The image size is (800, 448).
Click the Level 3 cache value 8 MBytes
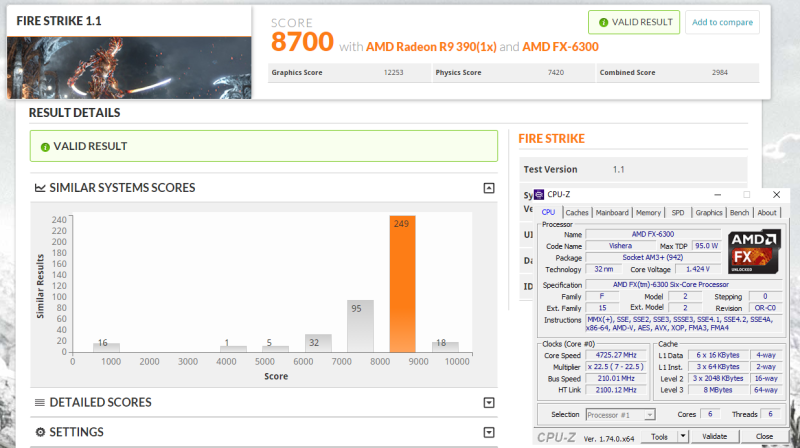[x=718, y=390]
